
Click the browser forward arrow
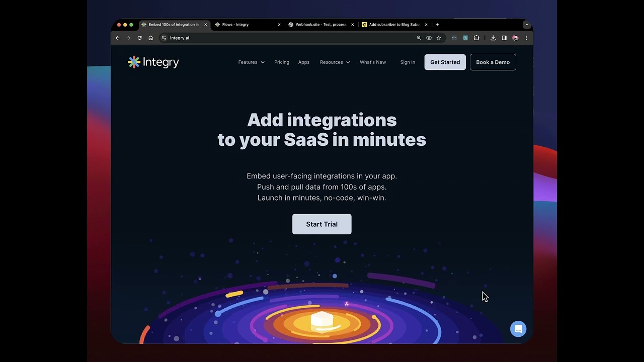tap(128, 38)
